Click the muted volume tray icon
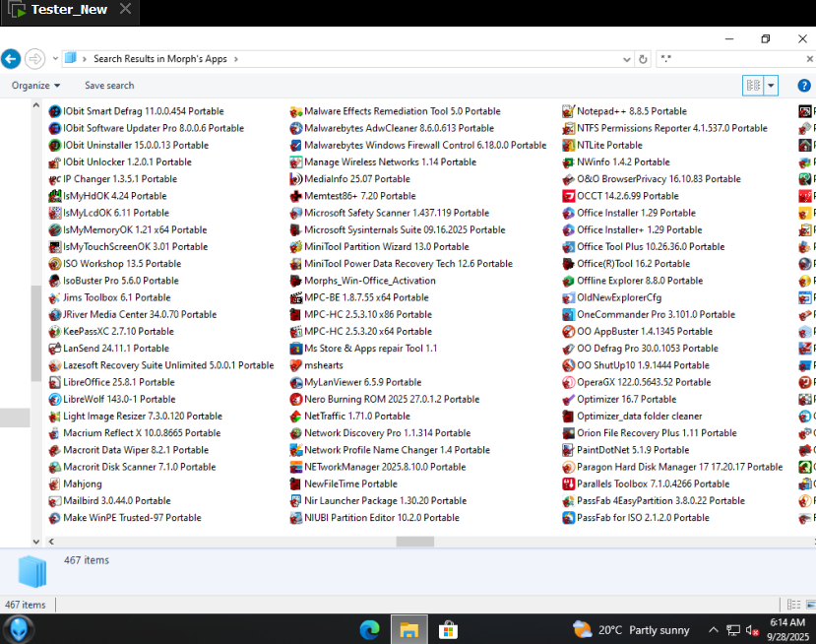This screenshot has height=644, width=816. point(751,630)
